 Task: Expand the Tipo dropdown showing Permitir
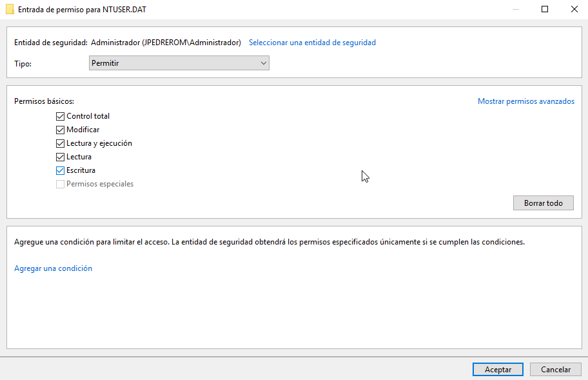pos(179,63)
